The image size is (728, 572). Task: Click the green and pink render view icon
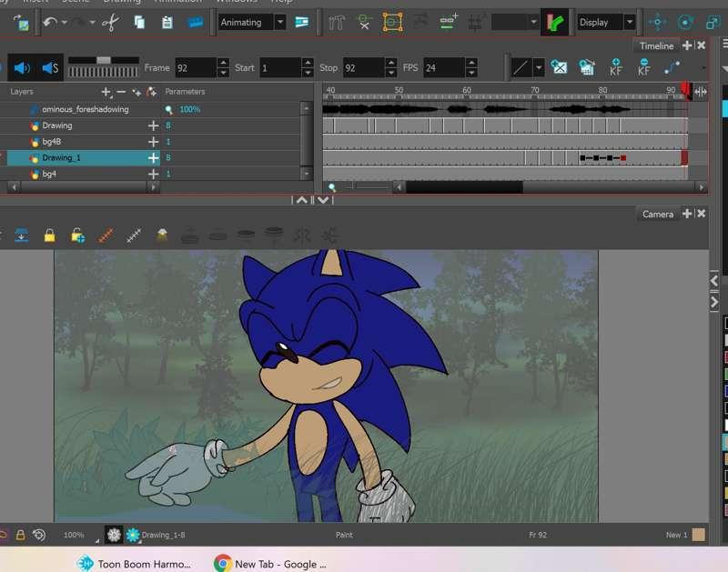tap(555, 22)
